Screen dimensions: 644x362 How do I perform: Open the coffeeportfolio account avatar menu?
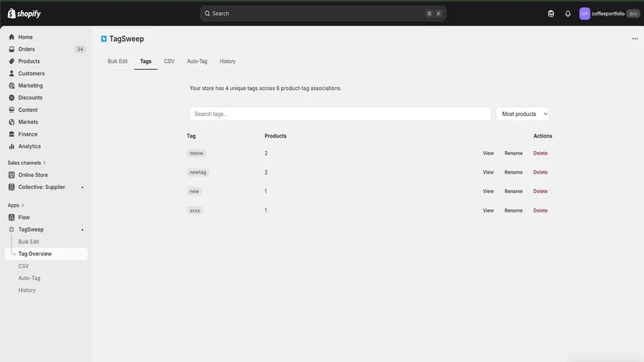click(x=584, y=14)
